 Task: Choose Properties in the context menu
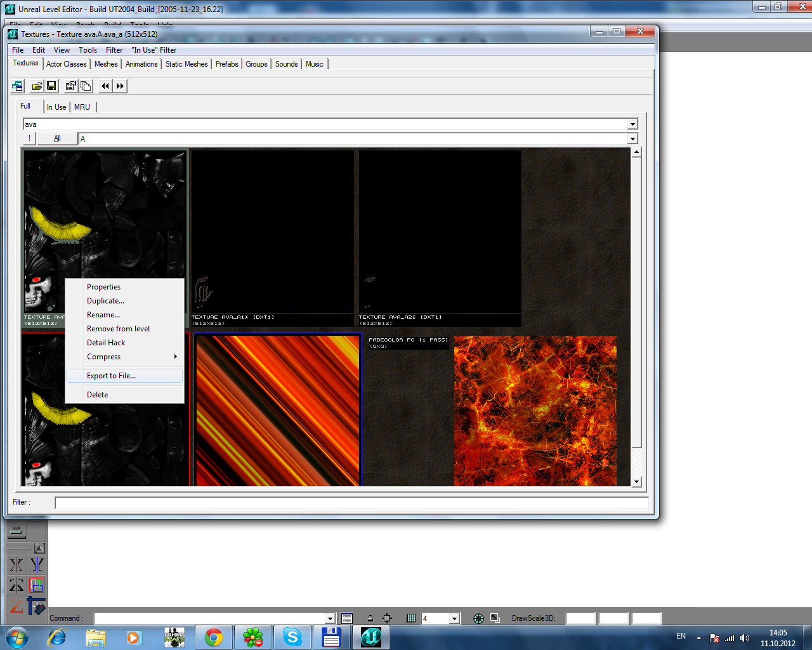(x=125, y=287)
